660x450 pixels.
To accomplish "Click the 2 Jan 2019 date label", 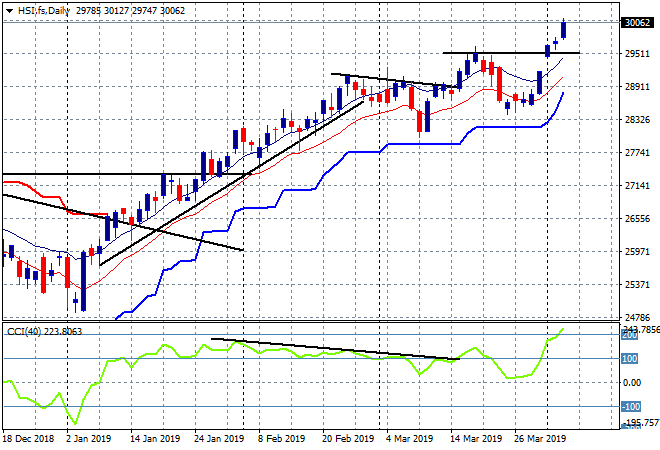I will coord(88,439).
